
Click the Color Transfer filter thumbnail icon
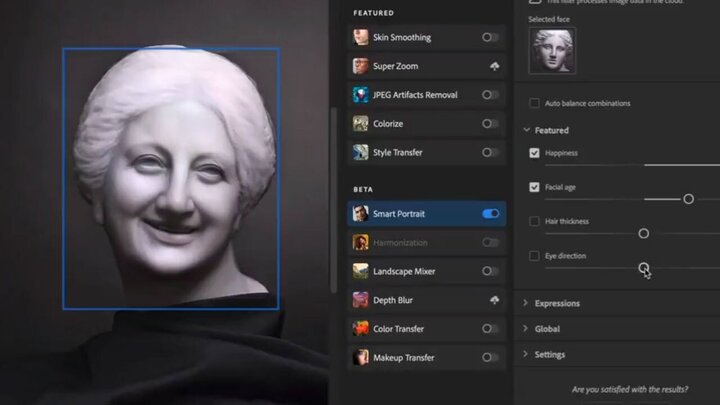[x=360, y=329]
